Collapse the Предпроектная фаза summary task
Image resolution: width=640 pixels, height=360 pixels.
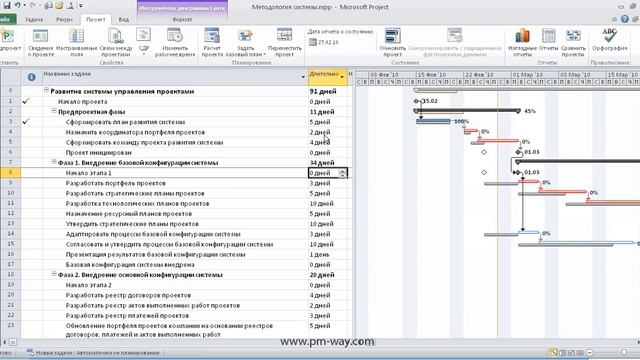[53, 111]
